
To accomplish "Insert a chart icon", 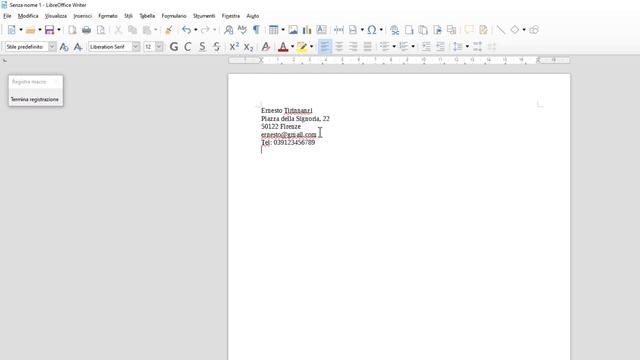I will (x=307, y=30).
